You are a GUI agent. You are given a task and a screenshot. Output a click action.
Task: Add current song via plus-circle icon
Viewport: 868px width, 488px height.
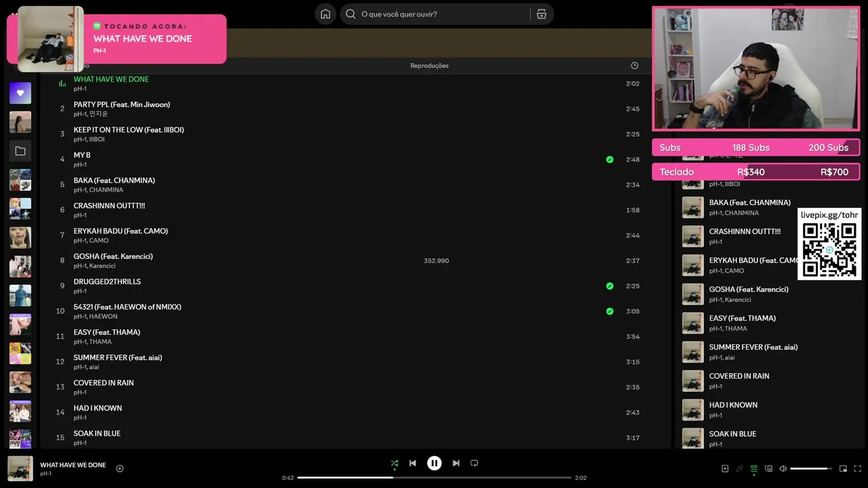tap(119, 468)
